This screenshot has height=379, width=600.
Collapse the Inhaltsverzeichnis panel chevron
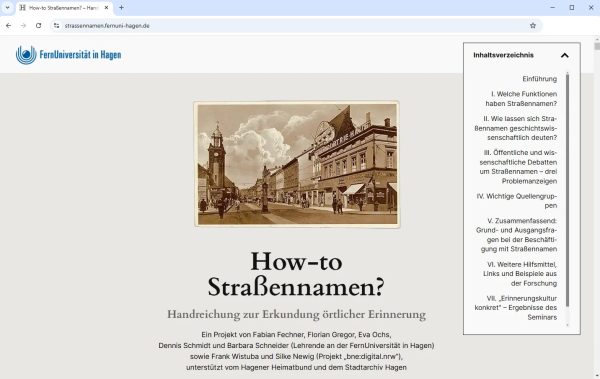[564, 55]
